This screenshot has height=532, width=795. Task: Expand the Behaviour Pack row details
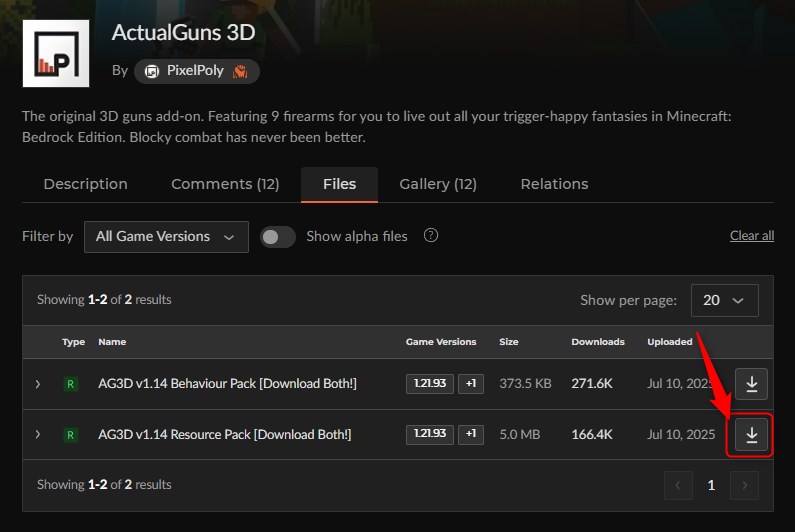pos(38,384)
